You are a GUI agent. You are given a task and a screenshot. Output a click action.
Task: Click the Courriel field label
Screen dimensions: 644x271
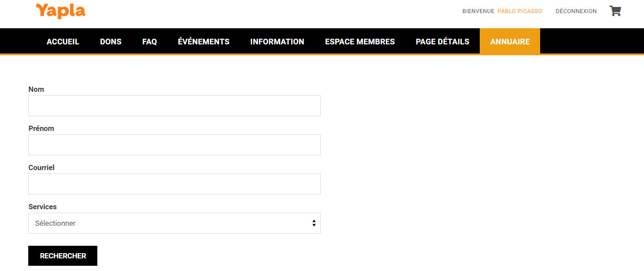[41, 167]
